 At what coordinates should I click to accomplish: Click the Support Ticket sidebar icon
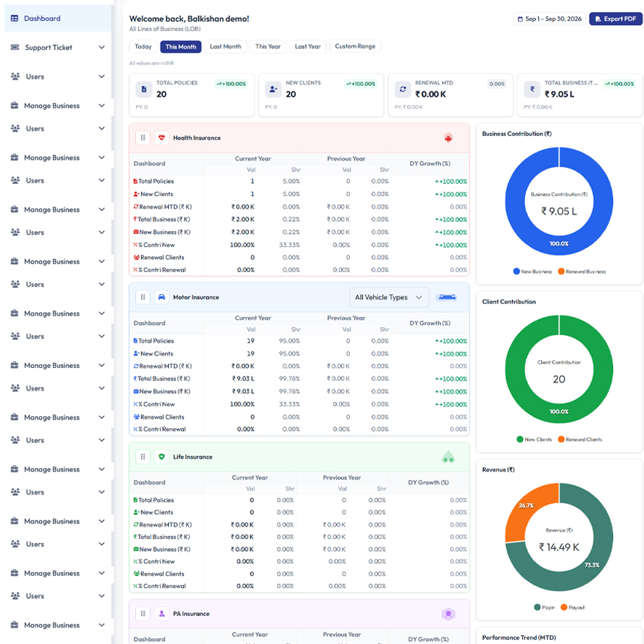[x=15, y=47]
